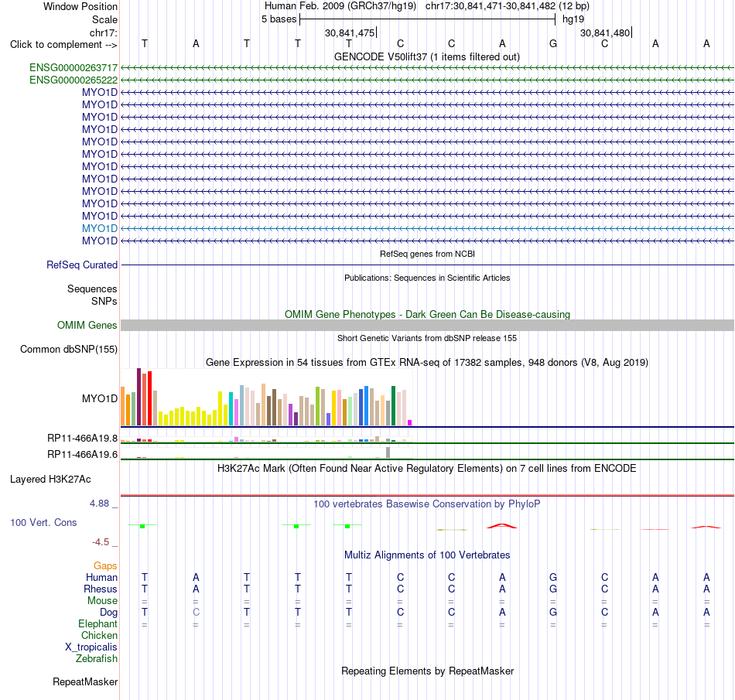Click the orange 'Gaps' label
The height and width of the screenshot is (700, 735).
105,566
